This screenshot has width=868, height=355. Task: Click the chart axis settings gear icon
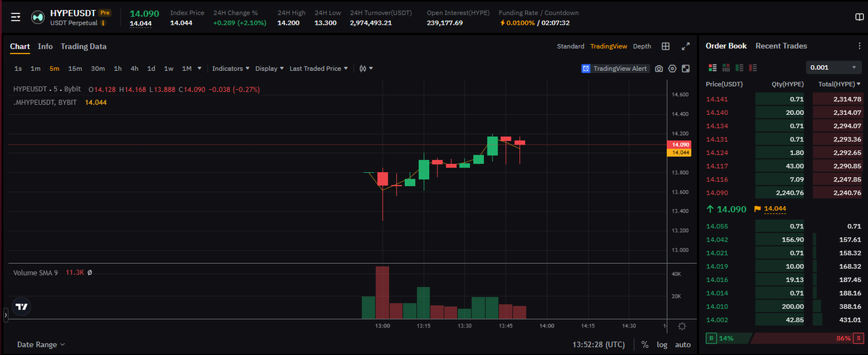(681, 326)
